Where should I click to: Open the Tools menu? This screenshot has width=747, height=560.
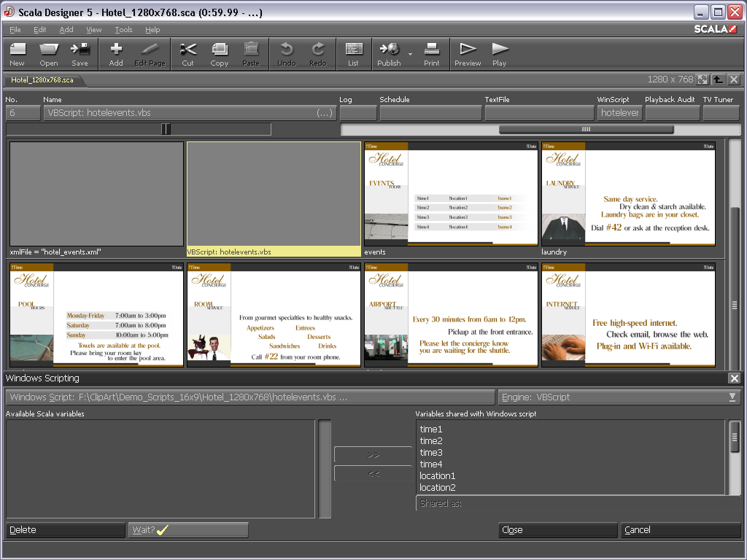123,30
